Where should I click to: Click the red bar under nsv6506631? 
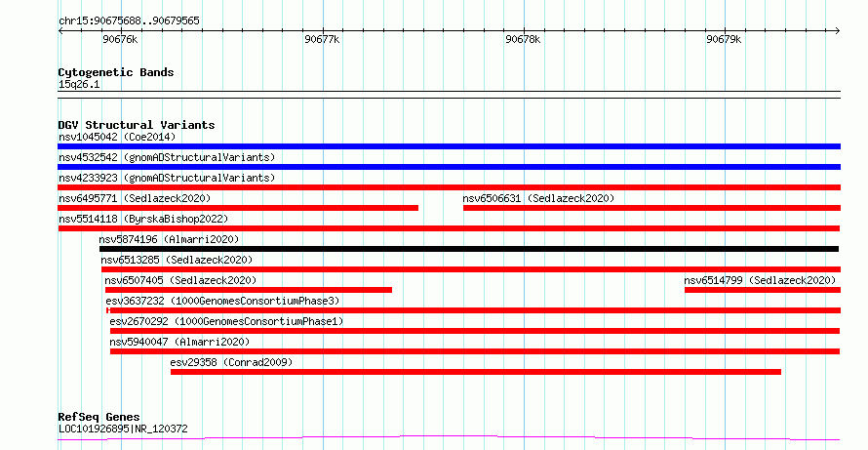click(652, 208)
